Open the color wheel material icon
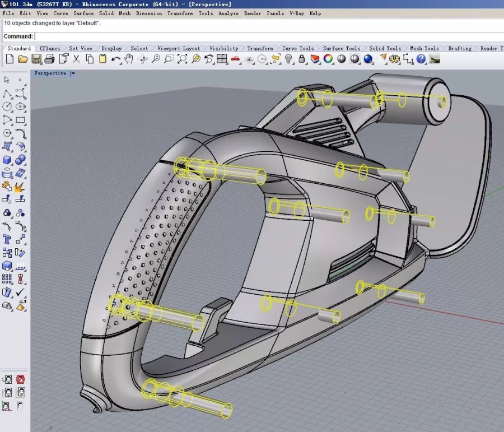504x432 pixels. click(x=328, y=59)
